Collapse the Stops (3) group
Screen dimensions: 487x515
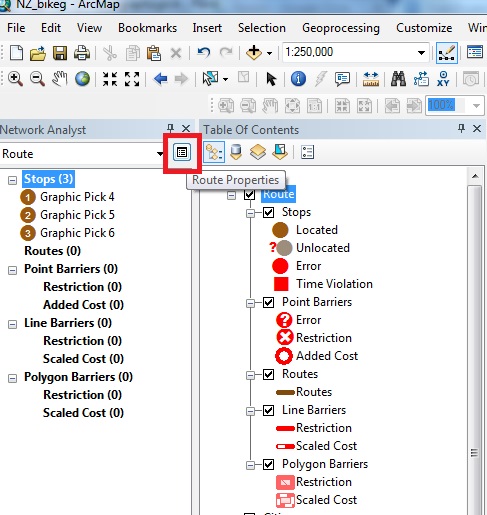pyautogui.click(x=12, y=180)
